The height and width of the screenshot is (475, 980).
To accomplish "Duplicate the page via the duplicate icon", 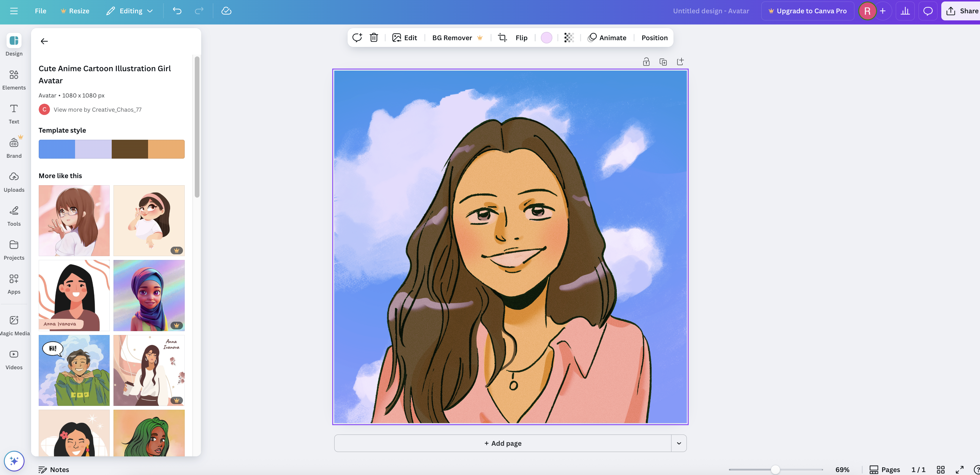I will tap(663, 61).
